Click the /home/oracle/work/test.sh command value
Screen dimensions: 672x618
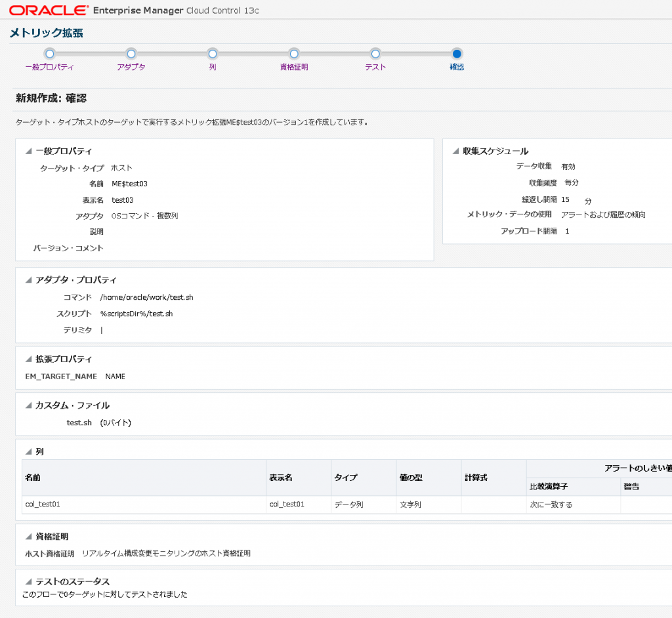pos(146,297)
